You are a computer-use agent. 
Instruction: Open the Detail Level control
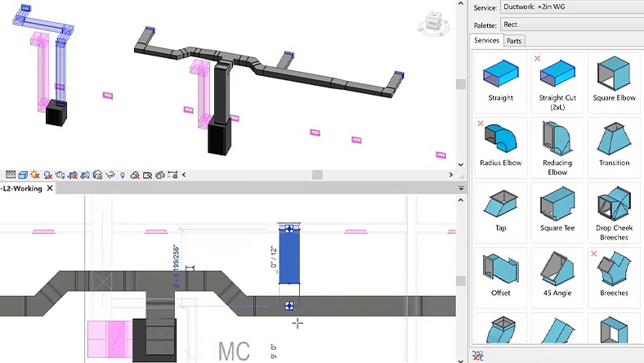coord(11,175)
